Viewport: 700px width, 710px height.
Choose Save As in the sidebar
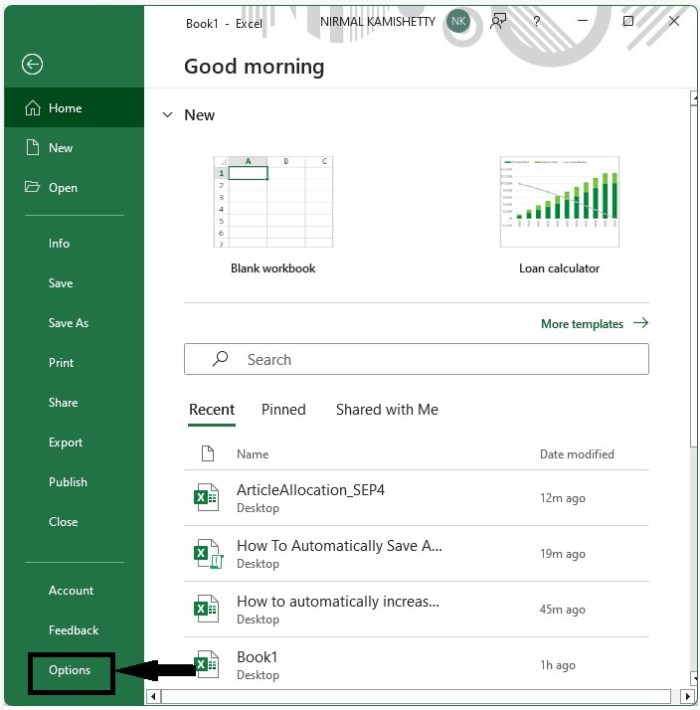[69, 323]
